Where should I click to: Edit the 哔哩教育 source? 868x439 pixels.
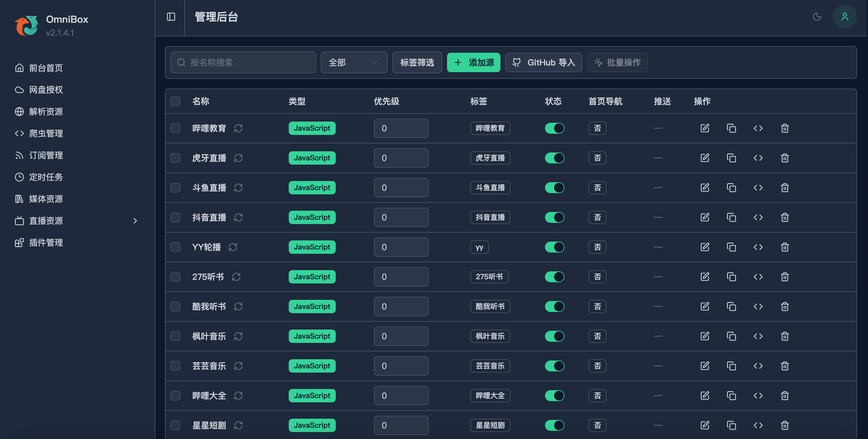[x=705, y=128]
